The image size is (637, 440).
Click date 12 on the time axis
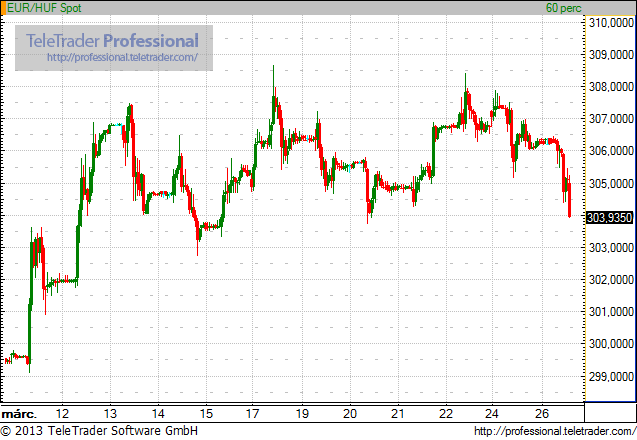(62, 414)
